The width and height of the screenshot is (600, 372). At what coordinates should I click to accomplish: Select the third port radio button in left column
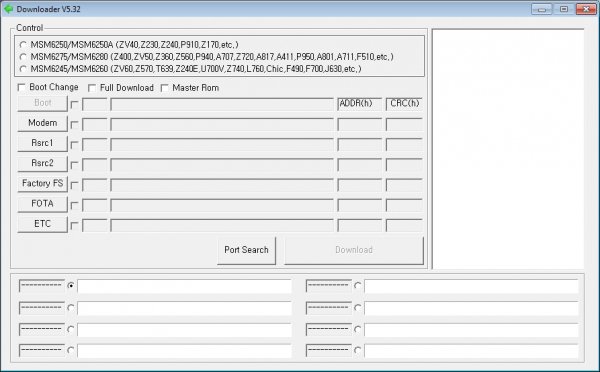click(71, 329)
